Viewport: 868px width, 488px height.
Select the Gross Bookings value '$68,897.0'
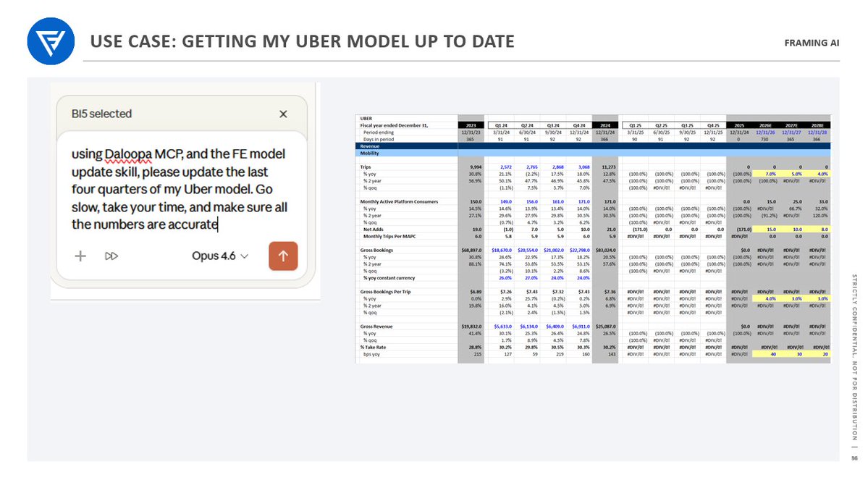tap(471, 250)
